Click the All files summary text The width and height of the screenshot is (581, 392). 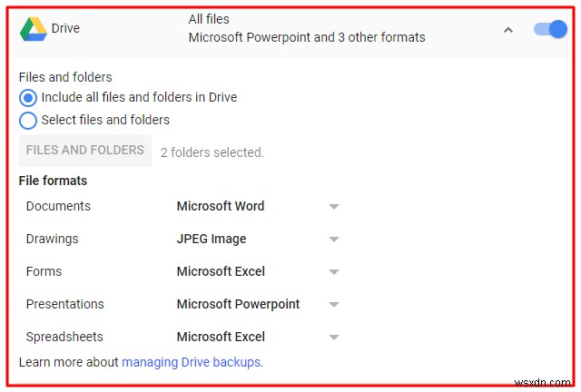point(209,19)
